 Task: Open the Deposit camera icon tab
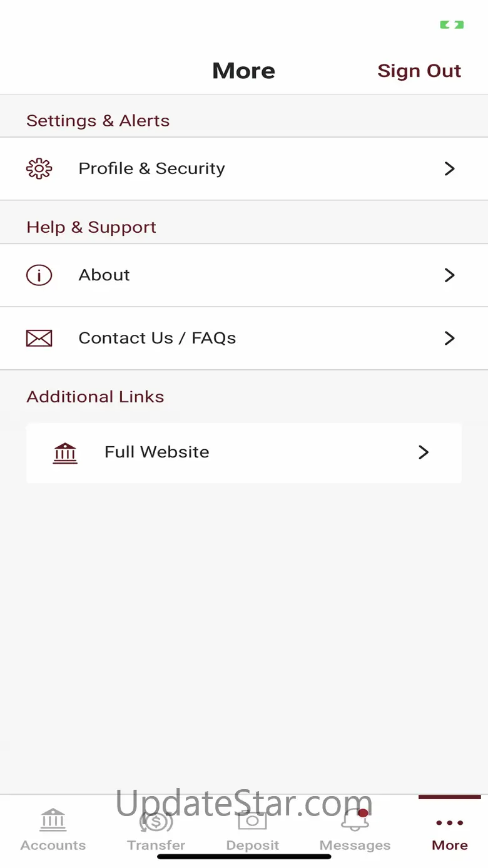[252, 820]
